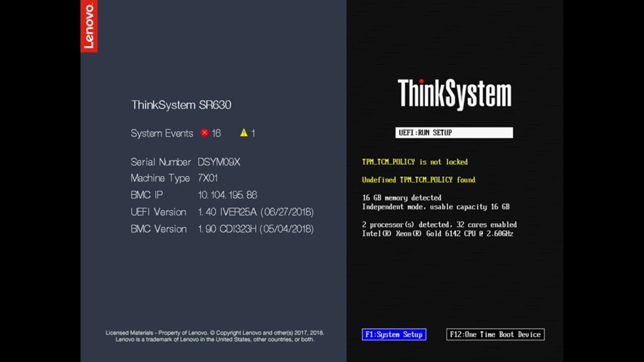The width and height of the screenshot is (644, 362).
Task: Click 'Undefined TPM_TCM_POLICY found' message
Action: [419, 179]
